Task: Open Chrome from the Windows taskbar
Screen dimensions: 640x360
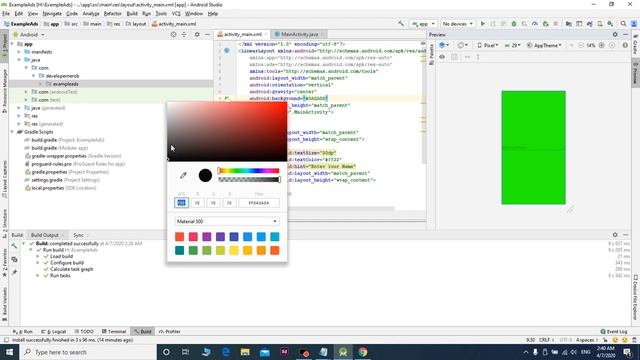Action: tap(362, 352)
